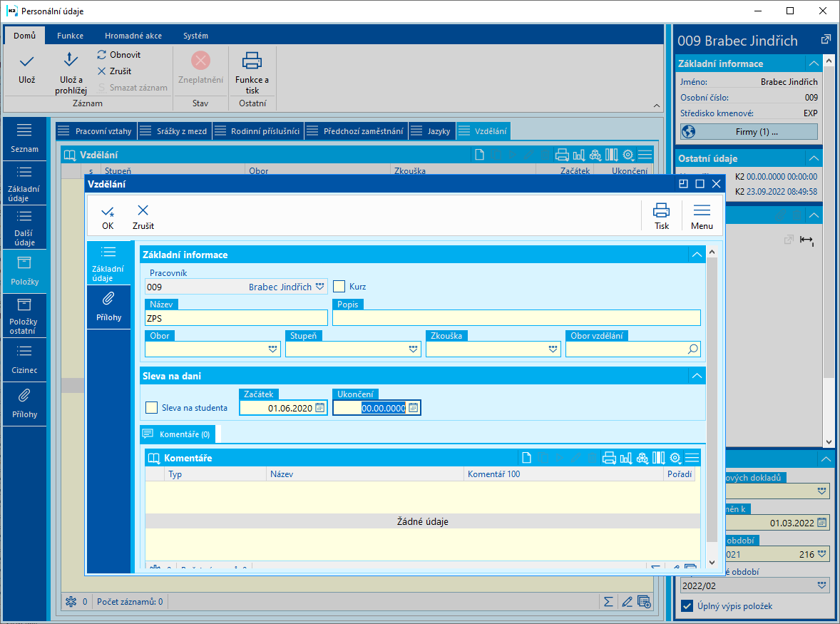840x624 pixels.
Task: Open chart icon in Komentáře toolbar
Action: [x=625, y=458]
